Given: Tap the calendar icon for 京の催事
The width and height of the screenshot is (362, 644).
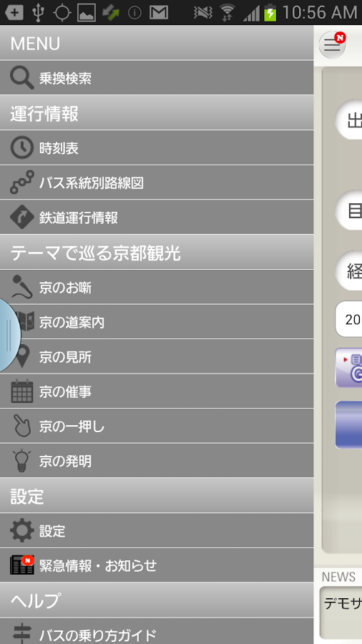Looking at the screenshot, I should coord(21,391).
